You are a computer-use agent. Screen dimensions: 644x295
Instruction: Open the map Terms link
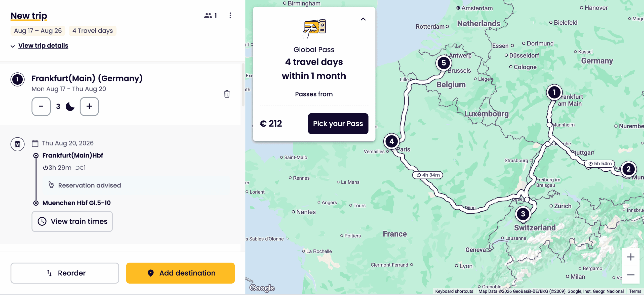pos(635,291)
